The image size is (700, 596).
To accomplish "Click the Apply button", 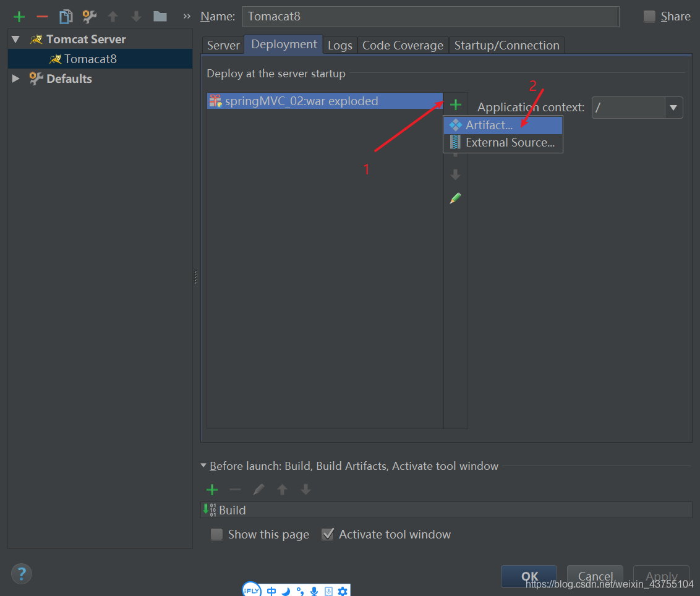I will (x=661, y=576).
